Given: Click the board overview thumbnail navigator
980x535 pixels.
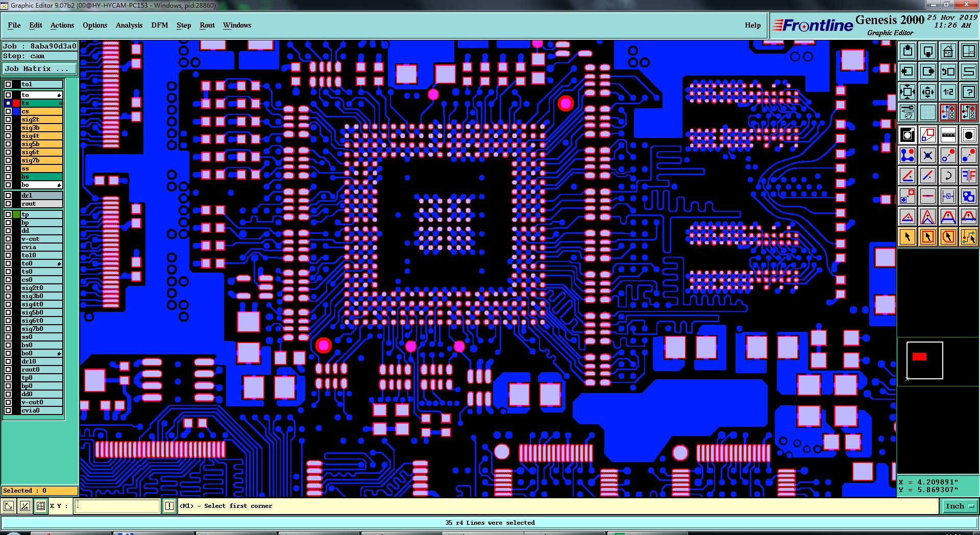Looking at the screenshot, I should [x=924, y=360].
